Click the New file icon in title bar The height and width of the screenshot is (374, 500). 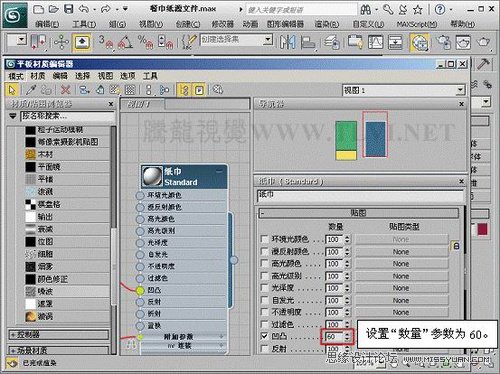click(38, 9)
